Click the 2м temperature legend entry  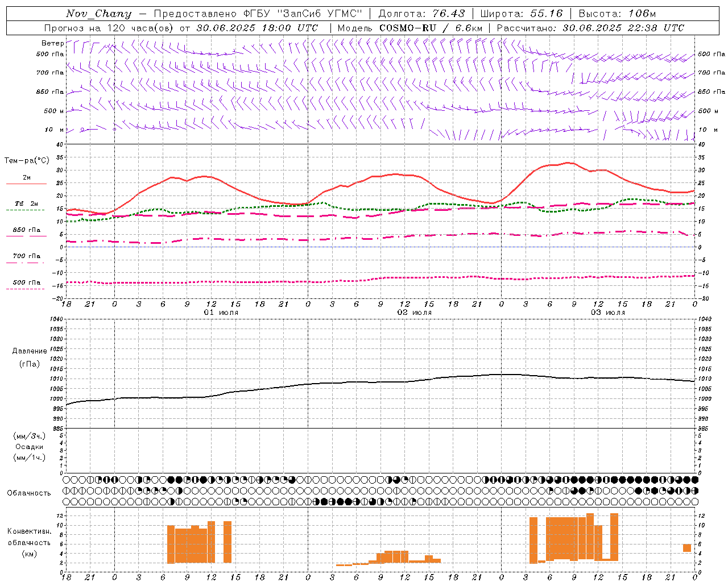(x=27, y=177)
